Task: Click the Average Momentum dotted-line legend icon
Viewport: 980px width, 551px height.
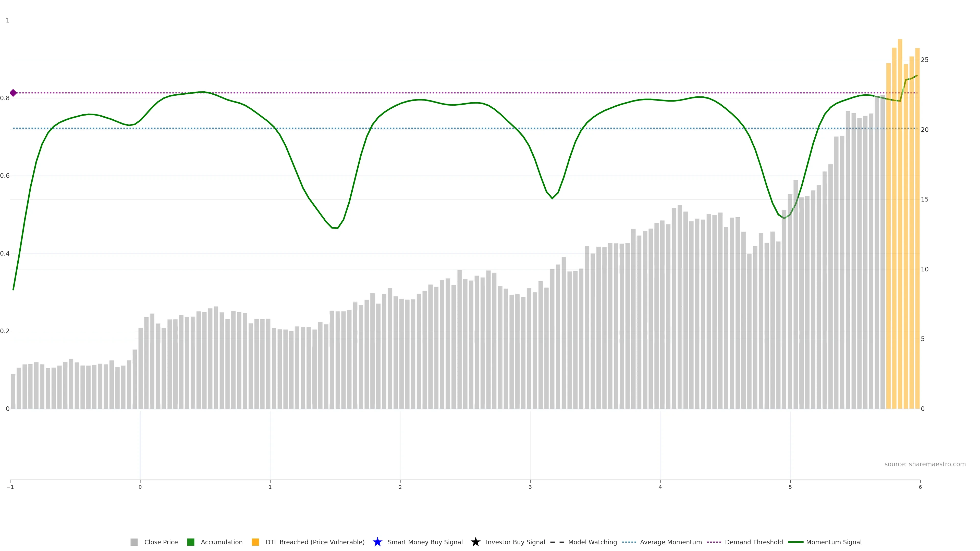Action: 629,542
